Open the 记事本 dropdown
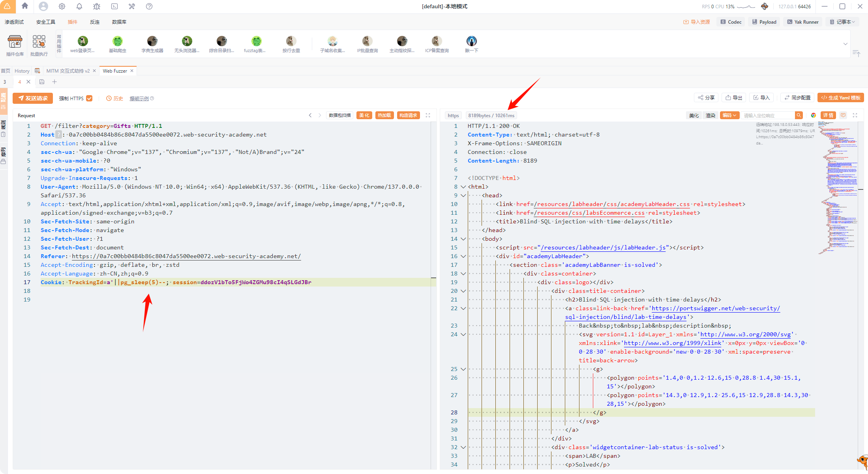 tap(843, 22)
